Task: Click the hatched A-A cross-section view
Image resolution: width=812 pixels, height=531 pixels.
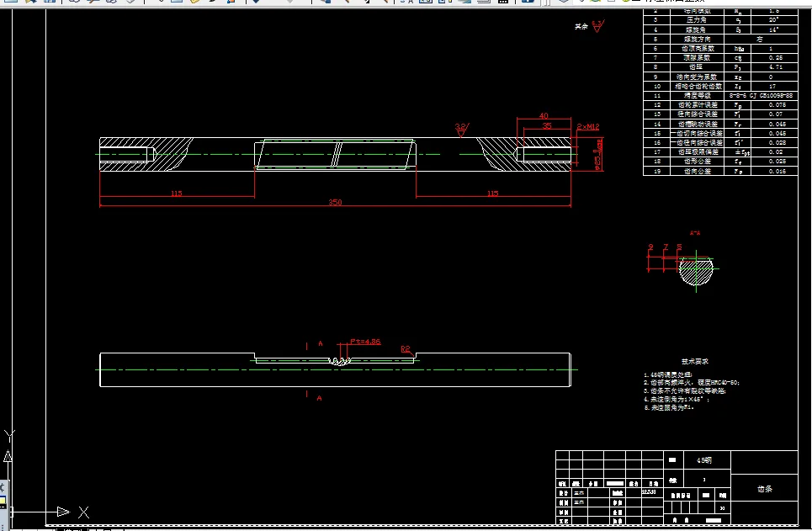Action: tap(696, 272)
